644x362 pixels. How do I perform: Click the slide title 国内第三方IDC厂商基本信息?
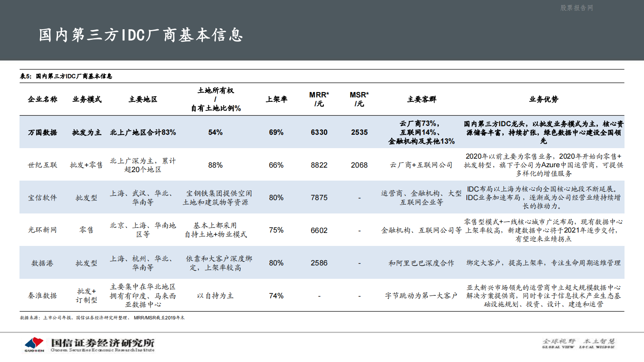point(141,35)
